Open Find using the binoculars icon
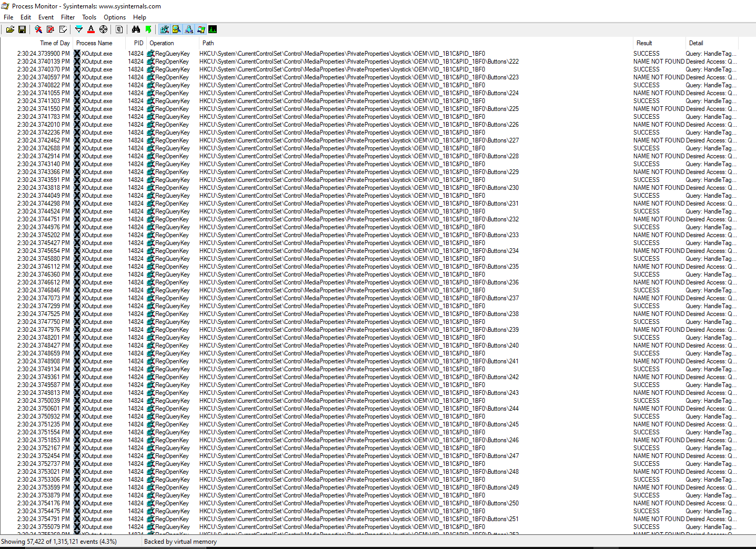Image resolution: width=756 pixels, height=549 pixels. pos(136,29)
